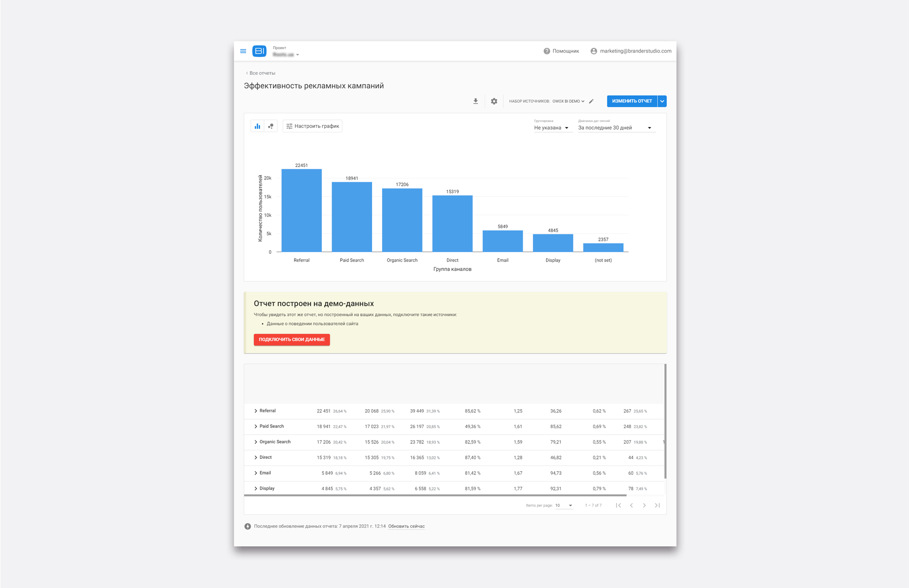Switch to bar chart view
Viewport: 909px width, 588px height.
click(257, 126)
